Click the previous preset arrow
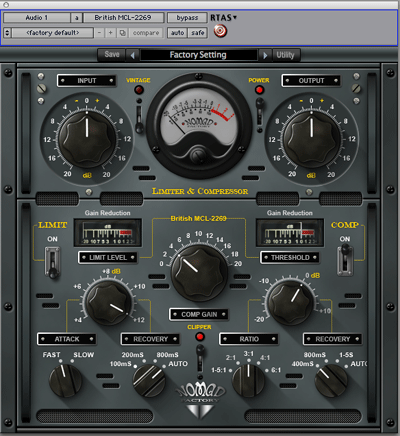The height and width of the screenshot is (436, 400). (133, 55)
